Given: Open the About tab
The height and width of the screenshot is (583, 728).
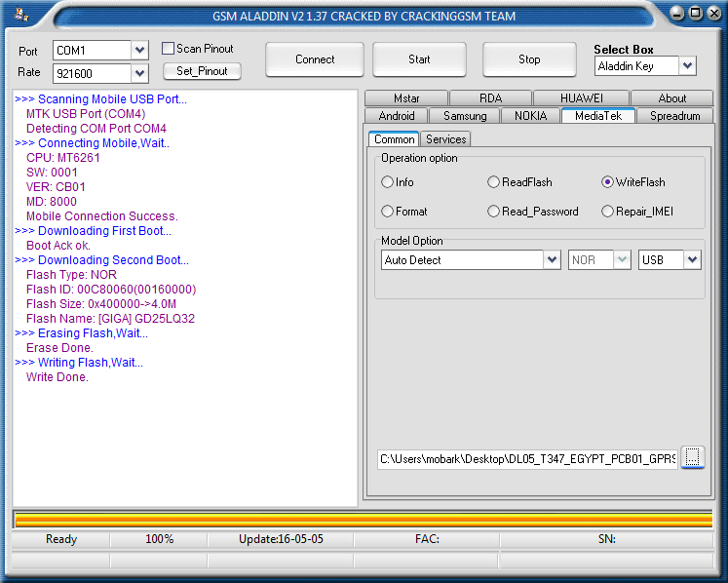Looking at the screenshot, I should (671, 98).
